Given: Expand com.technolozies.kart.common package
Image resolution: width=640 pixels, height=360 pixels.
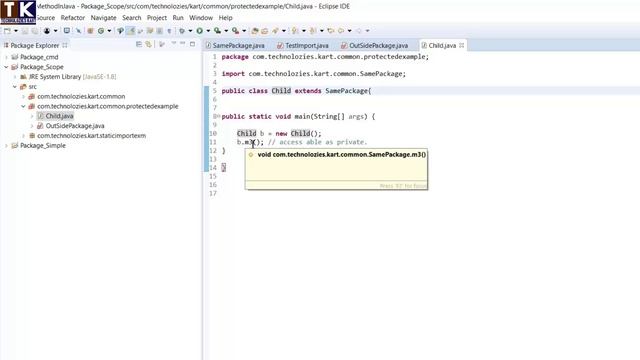Looking at the screenshot, I should click(24, 96).
